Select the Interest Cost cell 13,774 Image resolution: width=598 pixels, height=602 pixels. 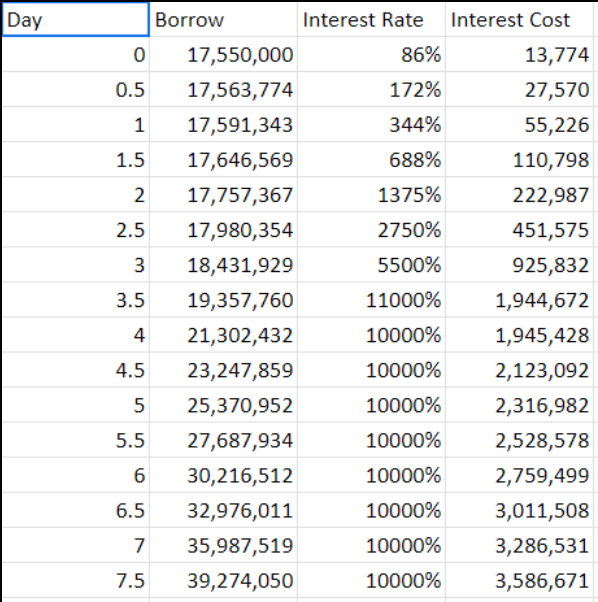519,55
